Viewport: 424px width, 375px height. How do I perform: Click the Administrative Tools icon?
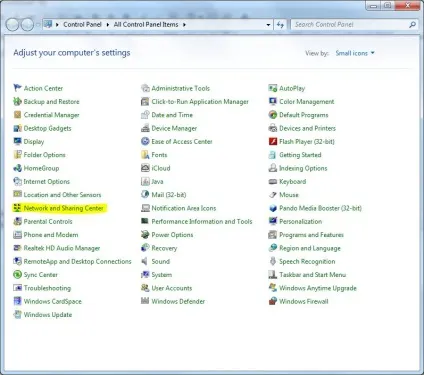click(x=145, y=88)
